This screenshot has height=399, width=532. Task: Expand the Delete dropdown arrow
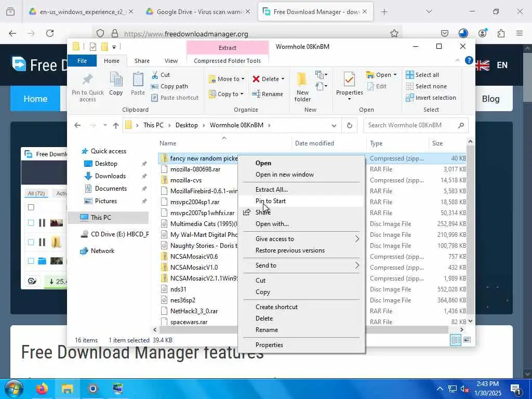pyautogui.click(x=283, y=79)
